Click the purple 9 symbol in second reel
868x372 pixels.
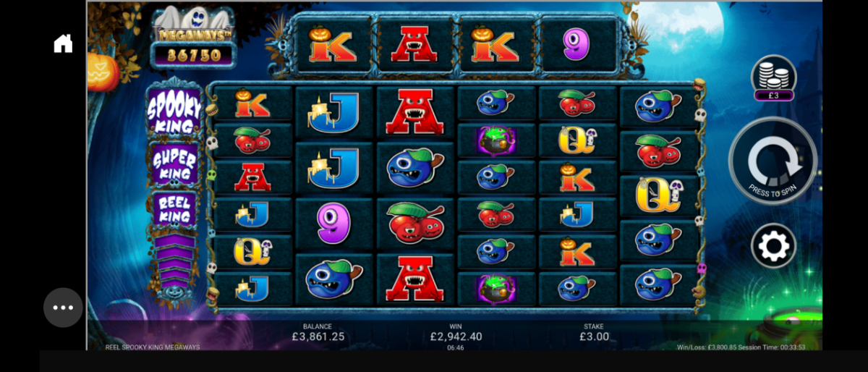pos(333,223)
